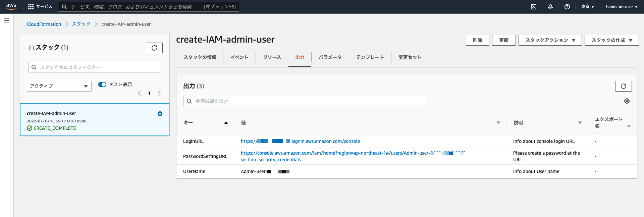The width and height of the screenshot is (644, 217).
Task: Open the notifications bell icon
Action: click(550, 7)
